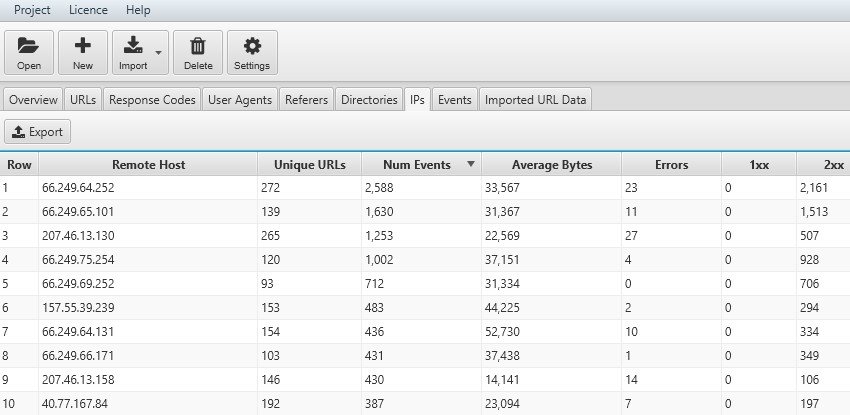Click the Import download icon
This screenshot has height=415, width=850.
[x=133, y=46]
